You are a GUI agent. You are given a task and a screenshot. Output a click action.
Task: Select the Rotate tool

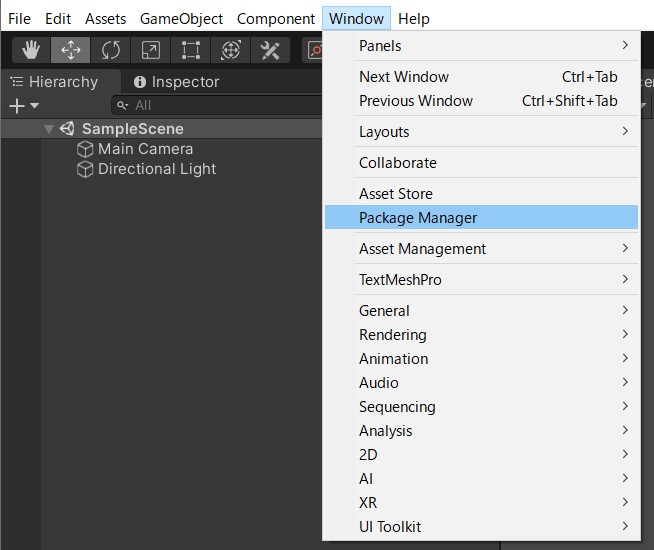(x=111, y=50)
